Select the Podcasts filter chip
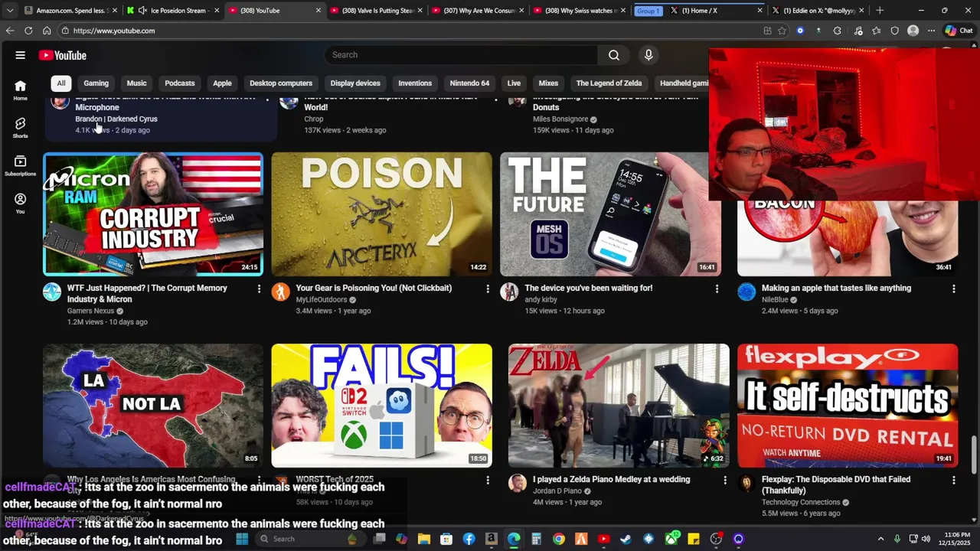The height and width of the screenshot is (551, 980). click(x=180, y=83)
